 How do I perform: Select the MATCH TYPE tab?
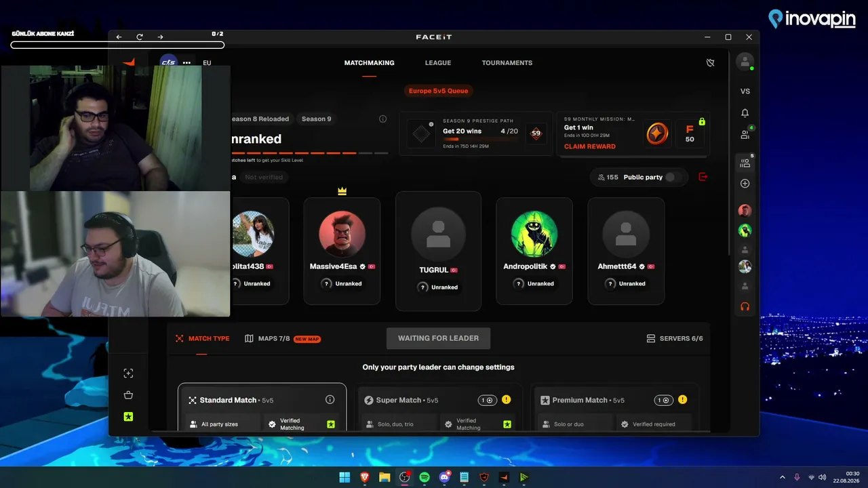[x=202, y=338]
